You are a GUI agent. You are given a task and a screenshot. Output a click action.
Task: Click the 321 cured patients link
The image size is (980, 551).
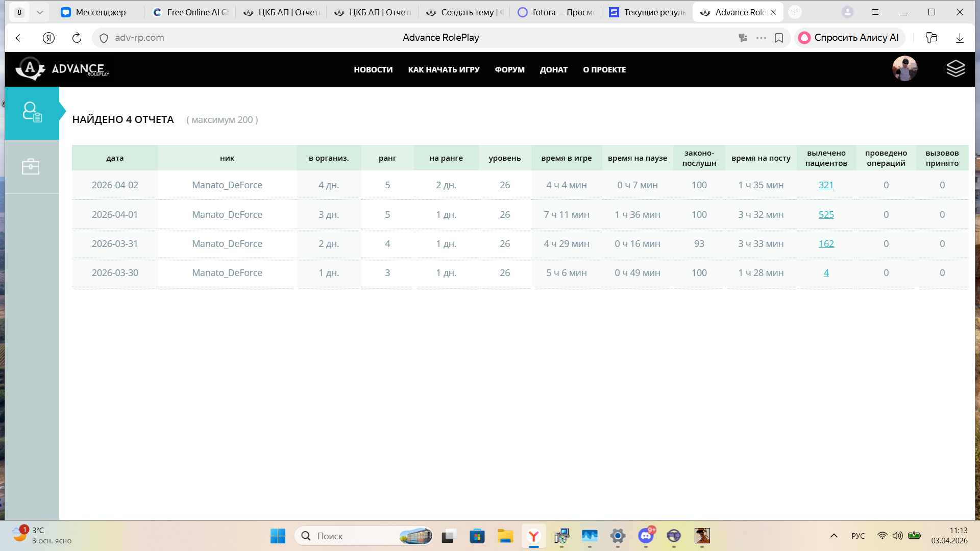coord(826,185)
